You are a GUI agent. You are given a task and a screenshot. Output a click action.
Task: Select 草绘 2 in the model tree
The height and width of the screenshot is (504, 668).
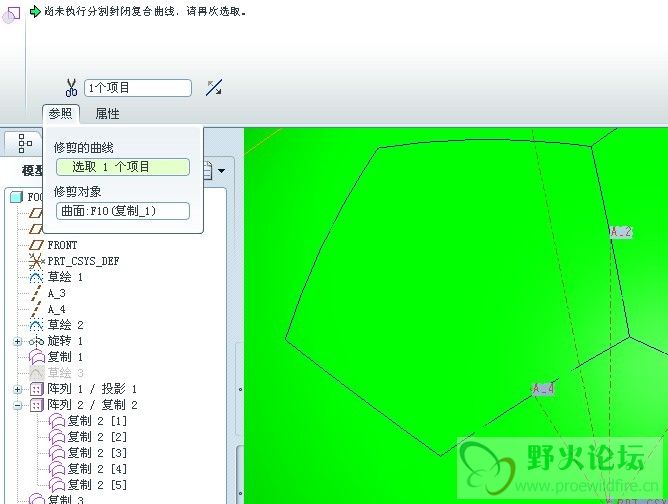pyautogui.click(x=65, y=325)
